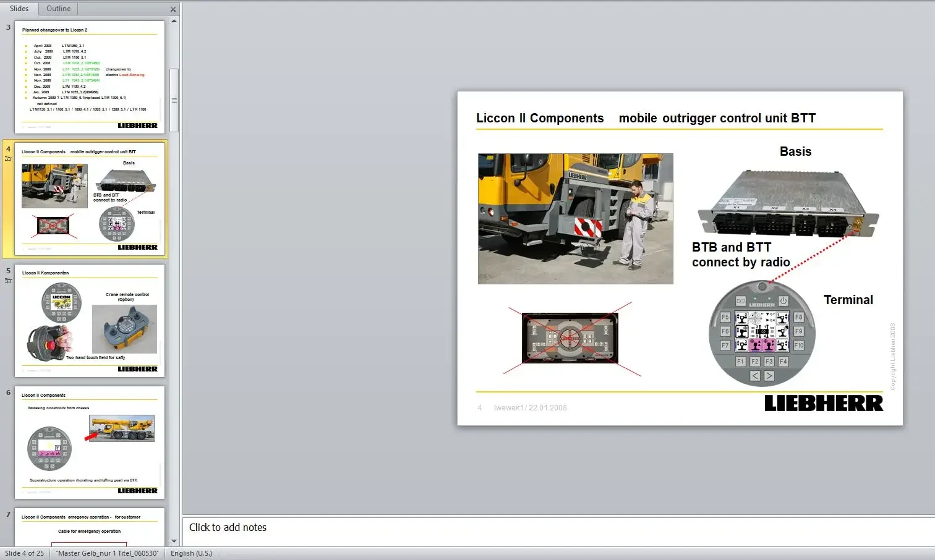Select the crane truck photo on the slide

pyautogui.click(x=575, y=219)
